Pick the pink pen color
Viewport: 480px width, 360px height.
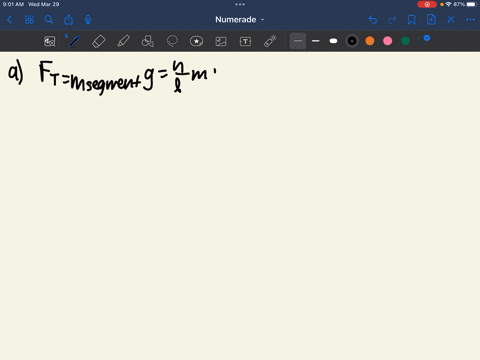click(387, 41)
